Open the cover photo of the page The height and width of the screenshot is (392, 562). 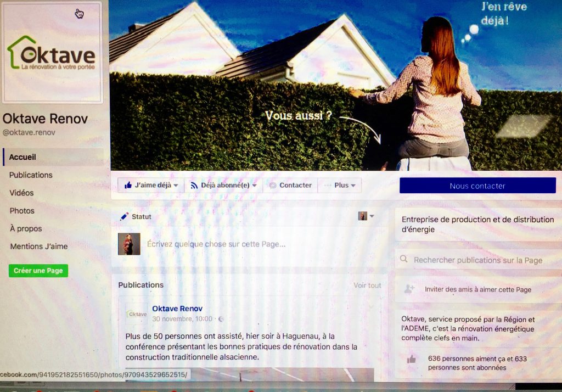tap(336, 85)
